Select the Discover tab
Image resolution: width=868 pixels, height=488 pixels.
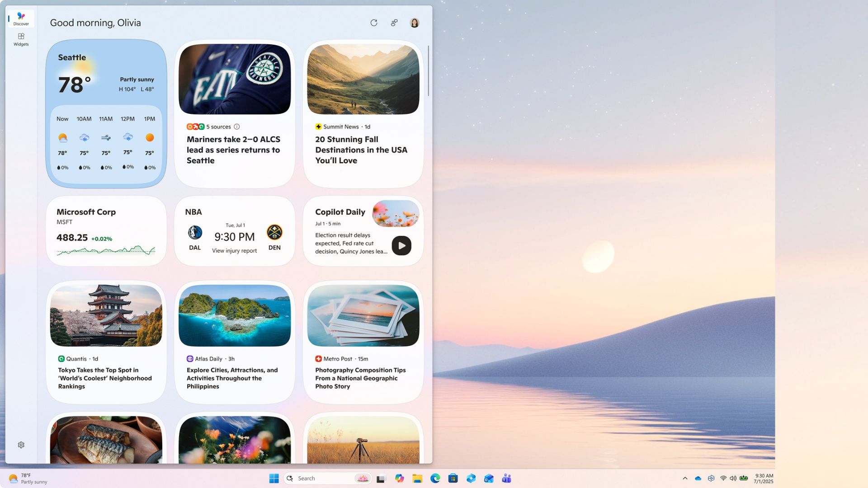21,19
